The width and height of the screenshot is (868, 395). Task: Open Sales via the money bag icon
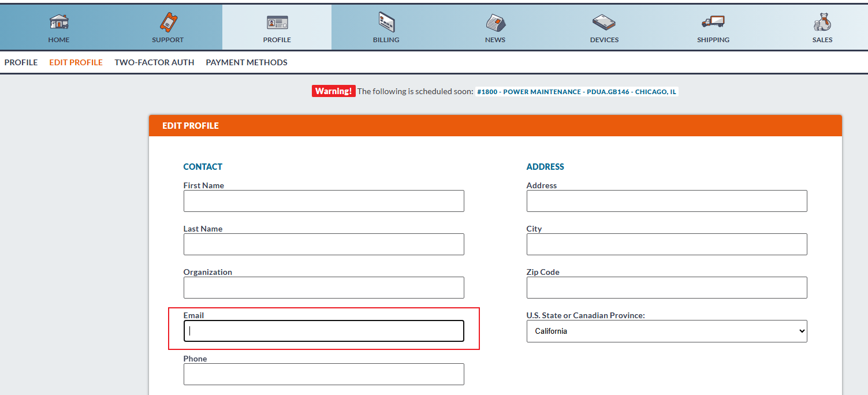pos(822,23)
